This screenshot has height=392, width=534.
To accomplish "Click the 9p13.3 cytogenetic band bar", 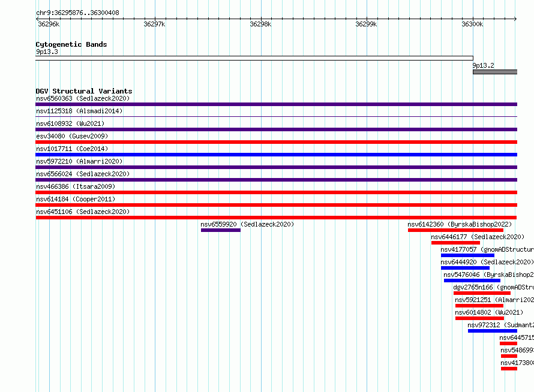I will 254,58.
